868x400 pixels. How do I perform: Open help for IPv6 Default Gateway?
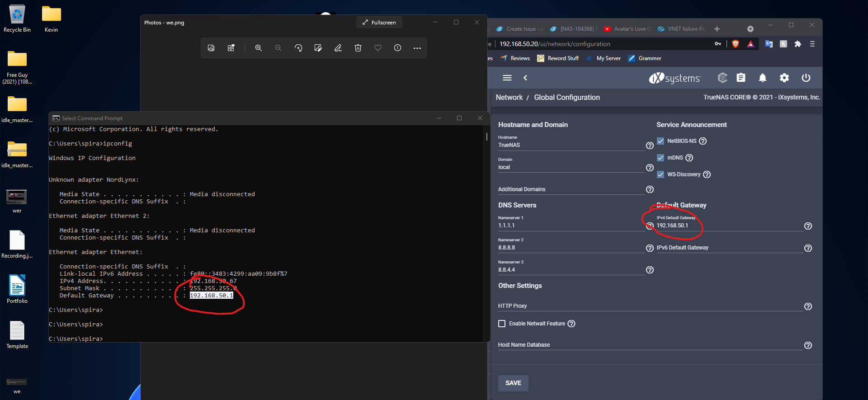pos(808,248)
